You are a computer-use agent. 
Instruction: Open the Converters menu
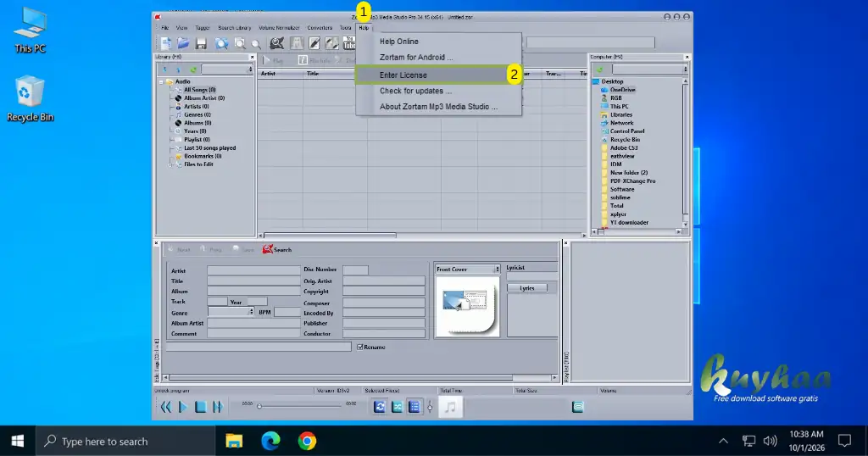320,28
